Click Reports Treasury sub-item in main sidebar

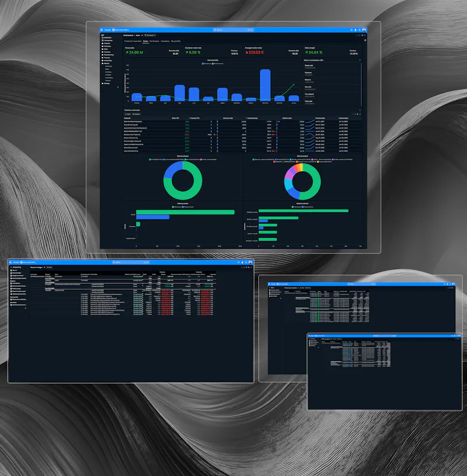pos(108,75)
